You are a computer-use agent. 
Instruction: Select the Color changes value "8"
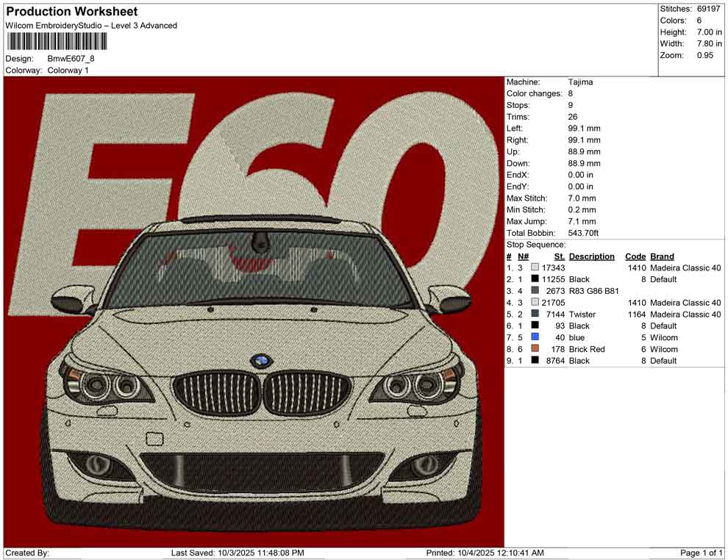click(571, 94)
